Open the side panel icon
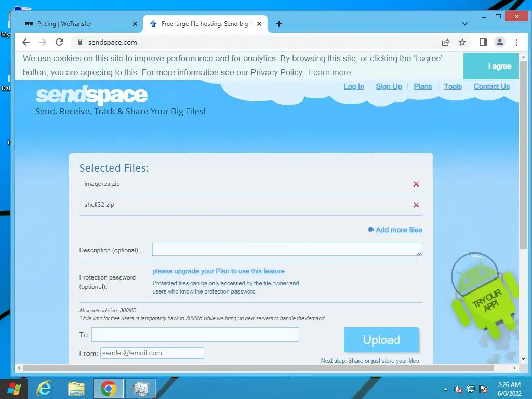This screenshot has height=399, width=532. pos(483,42)
